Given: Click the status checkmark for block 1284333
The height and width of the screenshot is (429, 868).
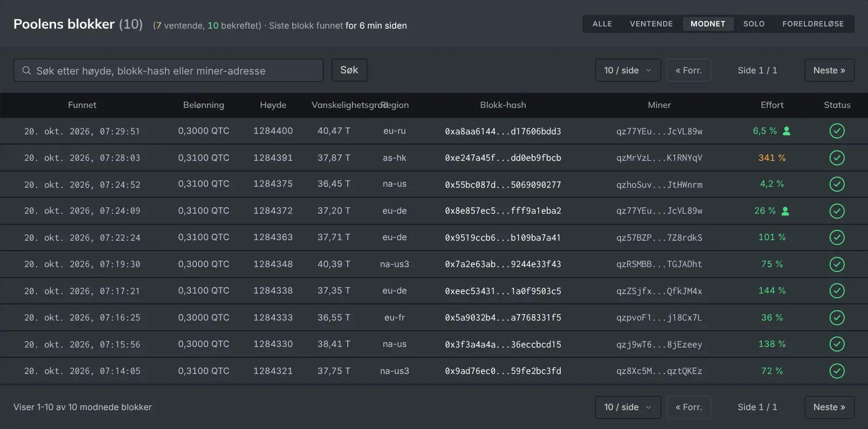Looking at the screenshot, I should 837,317.
